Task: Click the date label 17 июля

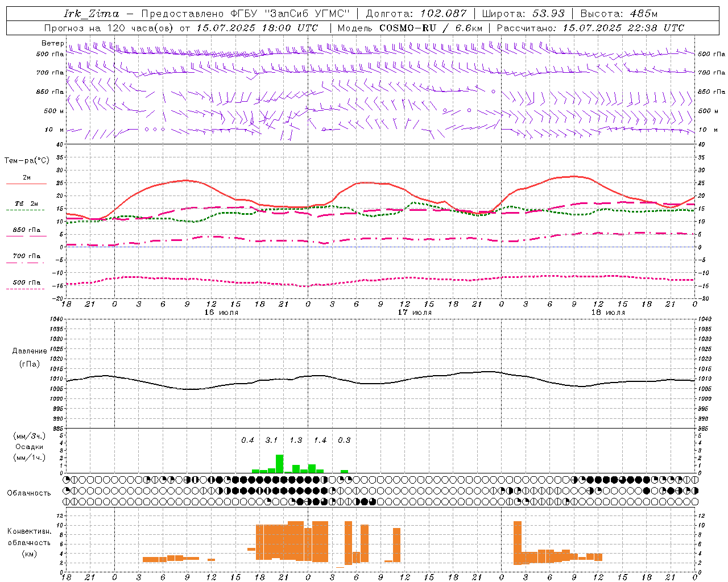Action: pyautogui.click(x=415, y=313)
